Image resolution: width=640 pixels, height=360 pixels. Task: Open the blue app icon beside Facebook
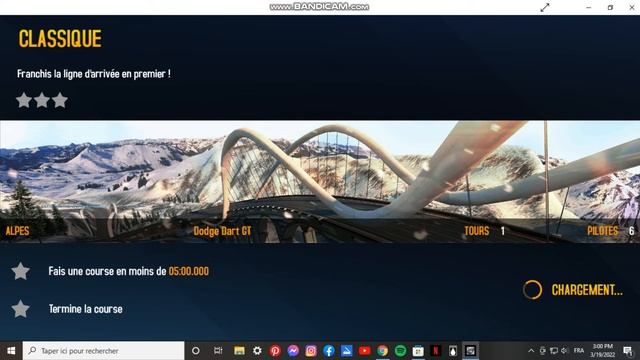point(347,351)
